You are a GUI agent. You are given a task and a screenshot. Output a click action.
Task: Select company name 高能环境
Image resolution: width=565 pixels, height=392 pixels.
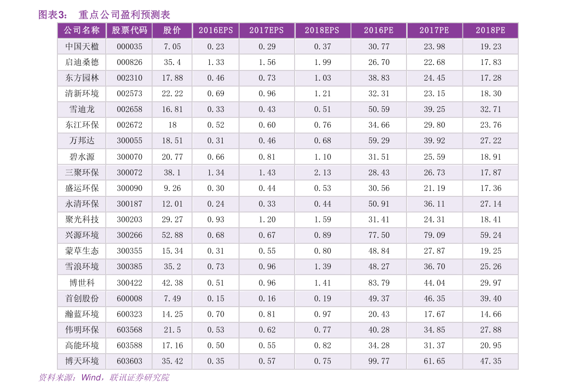pyautogui.click(x=82, y=346)
